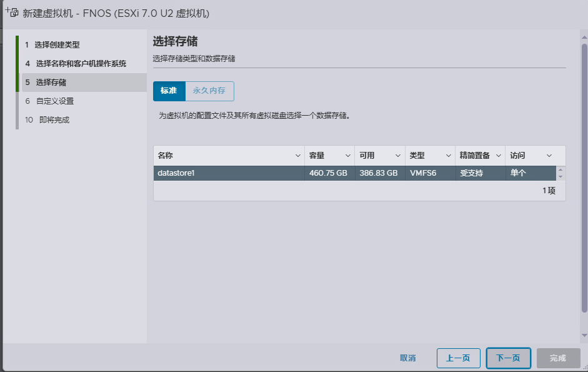
Task: Switch to the 标准 storage tab
Action: tap(169, 91)
